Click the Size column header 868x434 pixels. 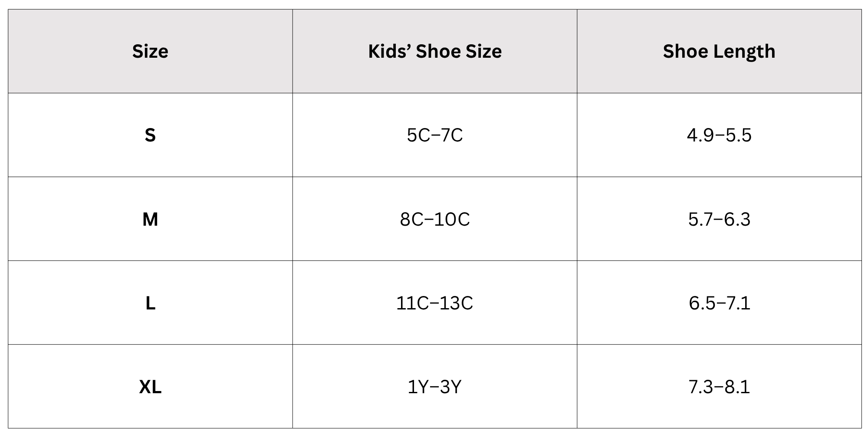(x=150, y=51)
